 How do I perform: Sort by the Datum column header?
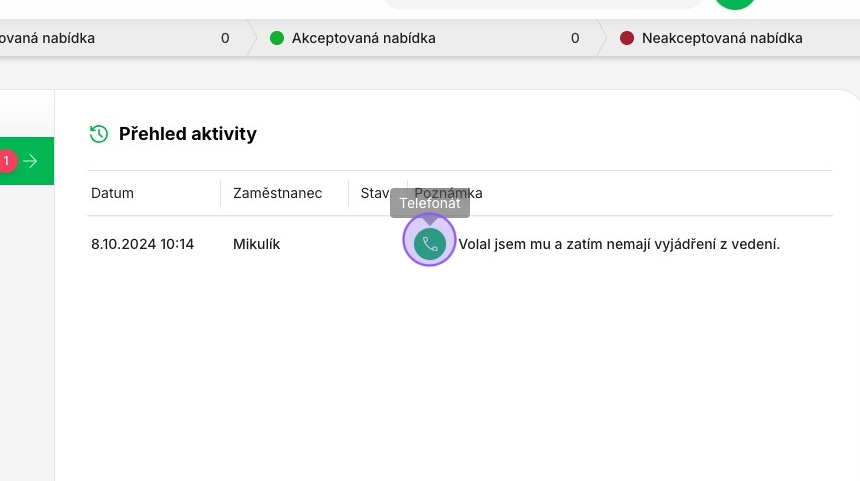click(x=112, y=193)
